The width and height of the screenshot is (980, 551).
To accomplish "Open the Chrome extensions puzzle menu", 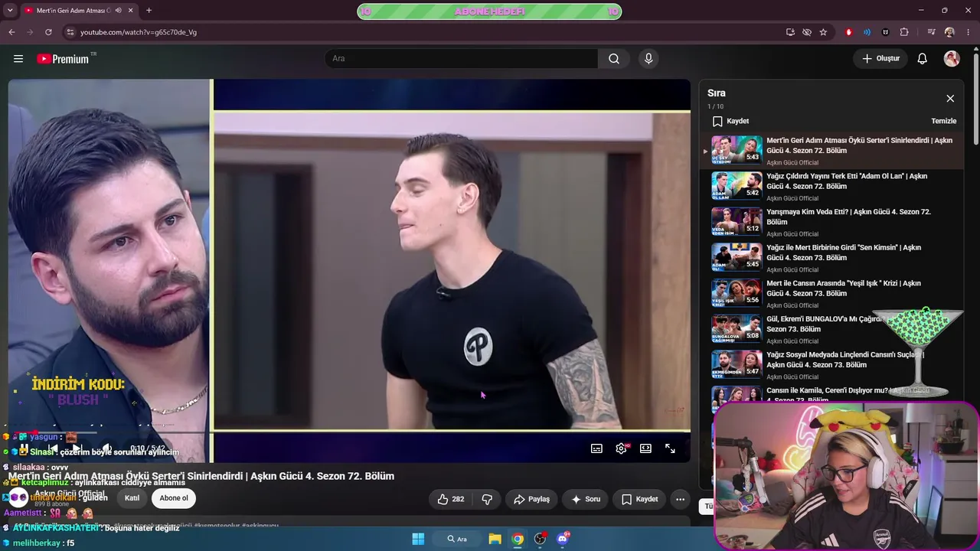I will coord(904,32).
